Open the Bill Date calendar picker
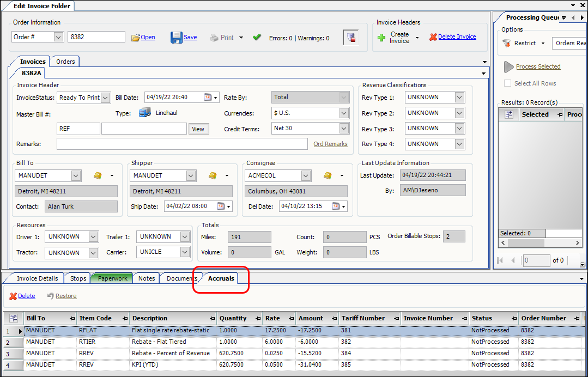Image resolution: width=588 pixels, height=377 pixels. tap(208, 98)
